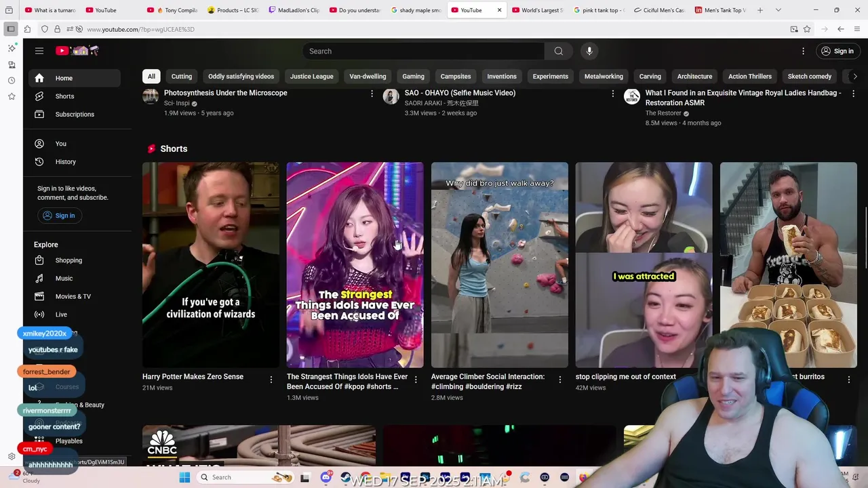This screenshot has height=488, width=868.
Task: Select the Cutting category chip
Action: (x=182, y=77)
